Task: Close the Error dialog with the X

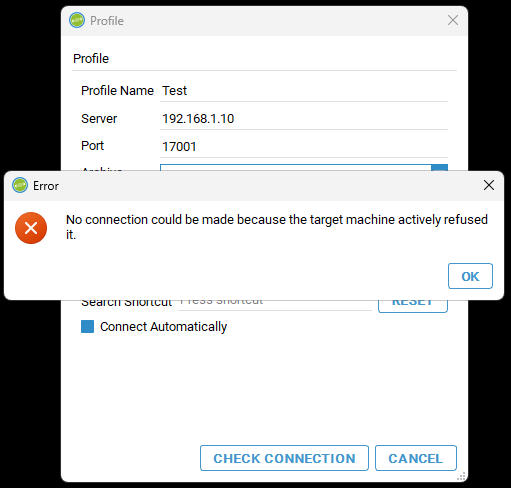Action: pos(489,185)
